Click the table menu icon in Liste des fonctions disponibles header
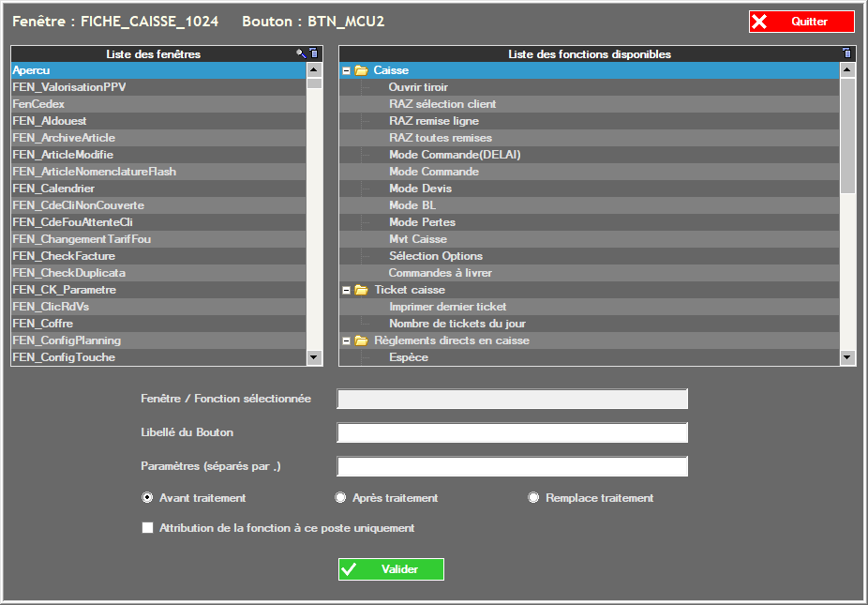This screenshot has width=868, height=605. point(847,54)
